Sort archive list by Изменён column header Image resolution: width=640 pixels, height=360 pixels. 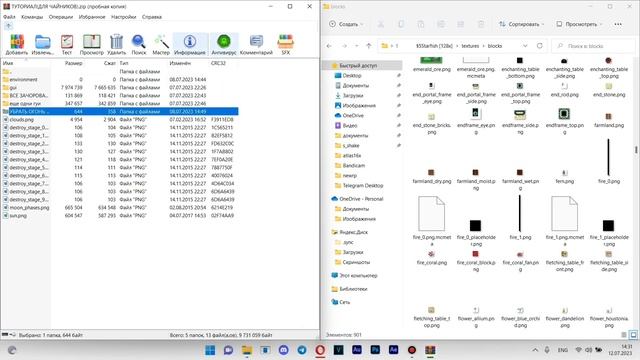point(180,63)
